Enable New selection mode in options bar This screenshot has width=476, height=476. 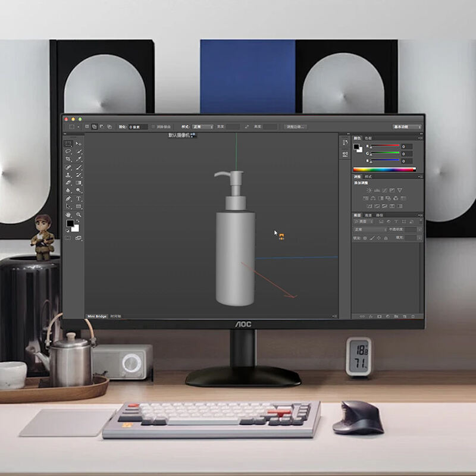tap(87, 127)
